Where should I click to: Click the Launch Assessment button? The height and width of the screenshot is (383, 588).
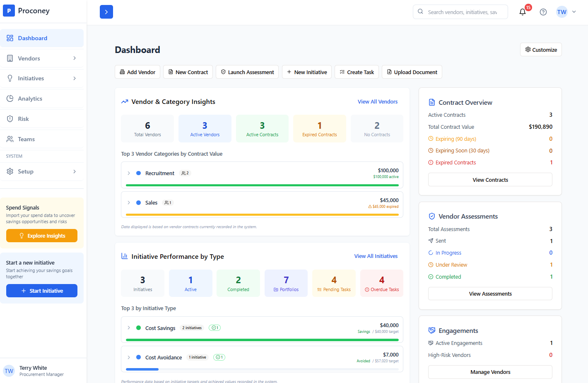pyautogui.click(x=247, y=72)
